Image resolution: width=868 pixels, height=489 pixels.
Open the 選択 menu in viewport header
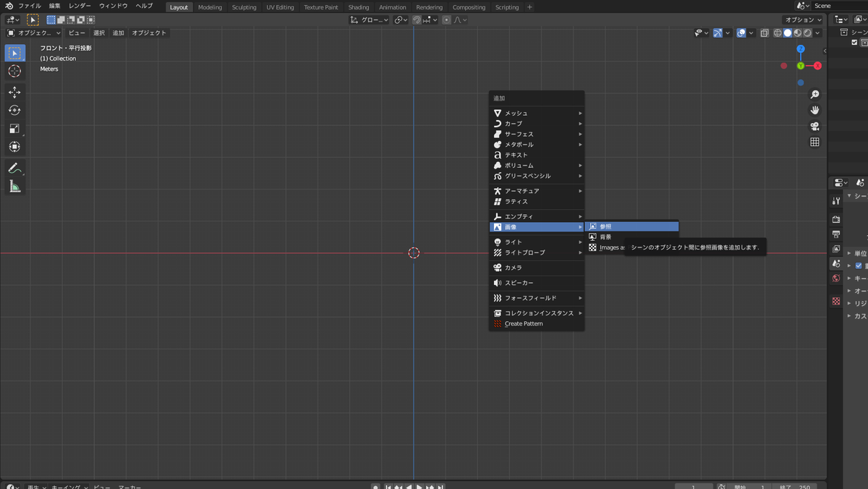[x=99, y=33]
